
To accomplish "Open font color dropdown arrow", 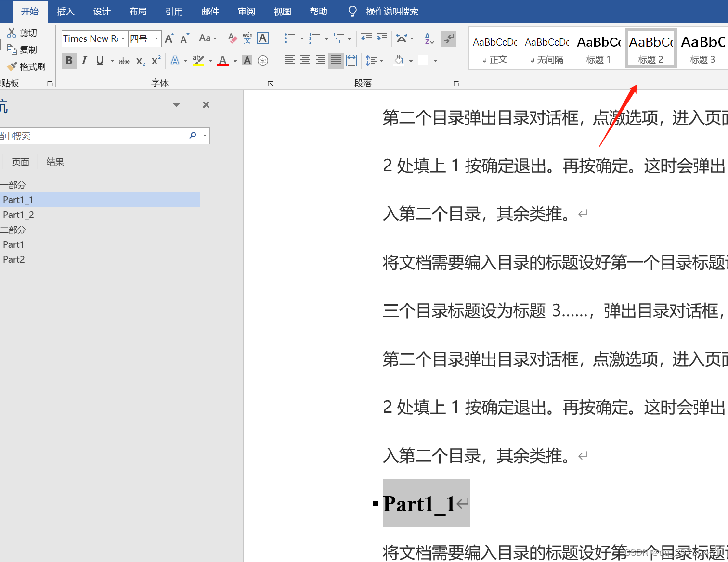I will (235, 61).
